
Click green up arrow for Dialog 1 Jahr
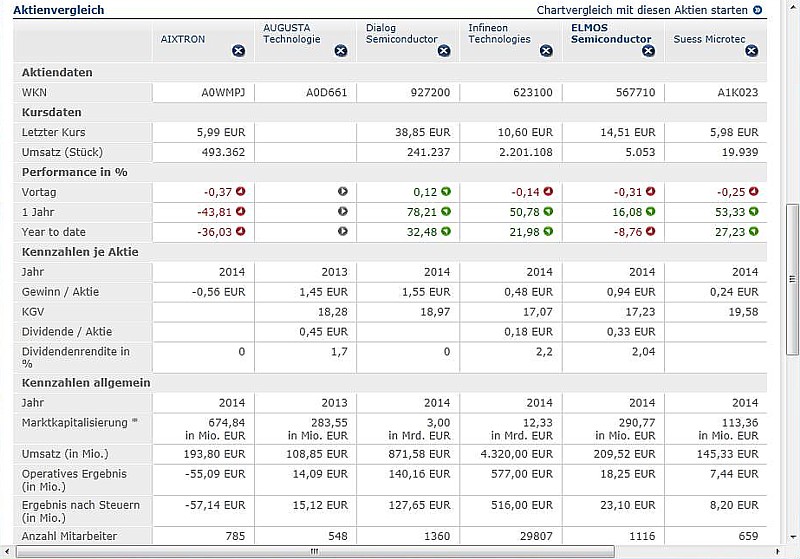click(445, 212)
